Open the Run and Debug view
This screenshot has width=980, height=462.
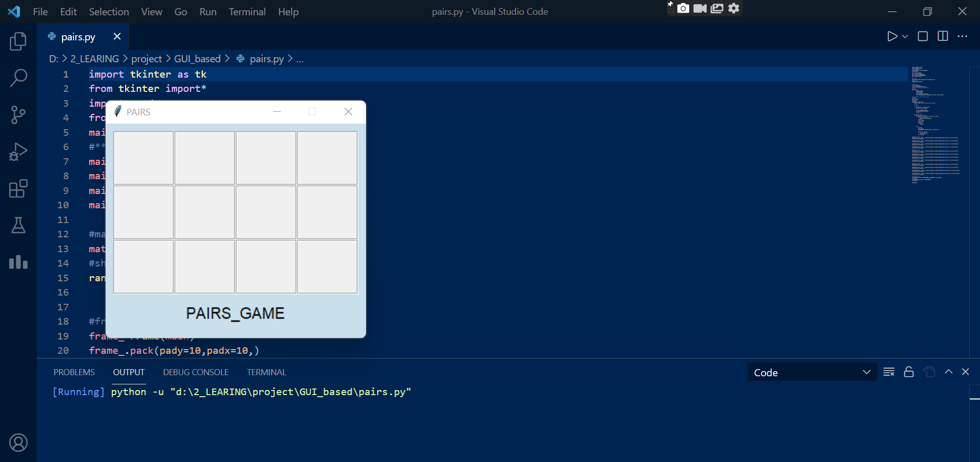(x=18, y=151)
